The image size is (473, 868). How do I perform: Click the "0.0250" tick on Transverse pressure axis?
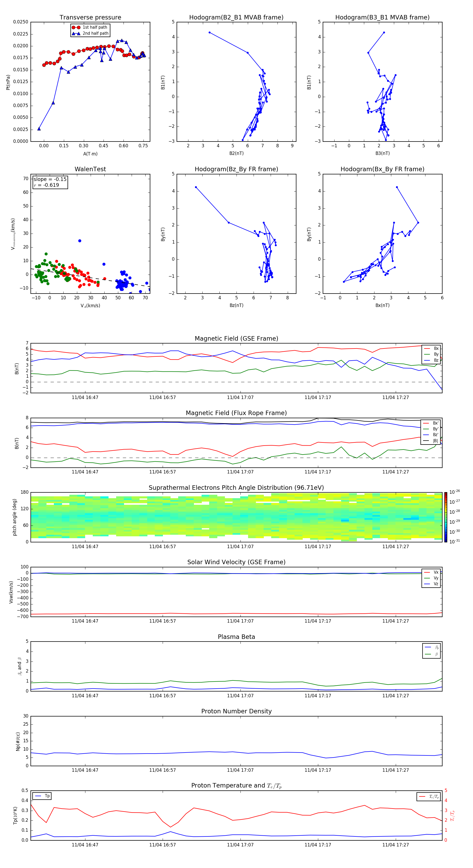pyautogui.click(x=20, y=22)
